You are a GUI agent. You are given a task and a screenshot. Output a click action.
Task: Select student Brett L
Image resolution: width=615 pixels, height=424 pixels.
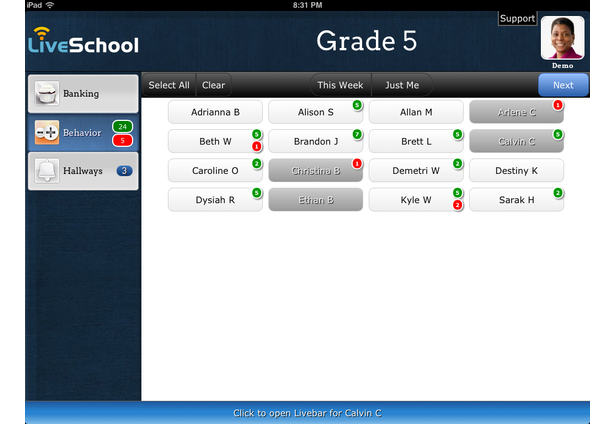point(416,142)
